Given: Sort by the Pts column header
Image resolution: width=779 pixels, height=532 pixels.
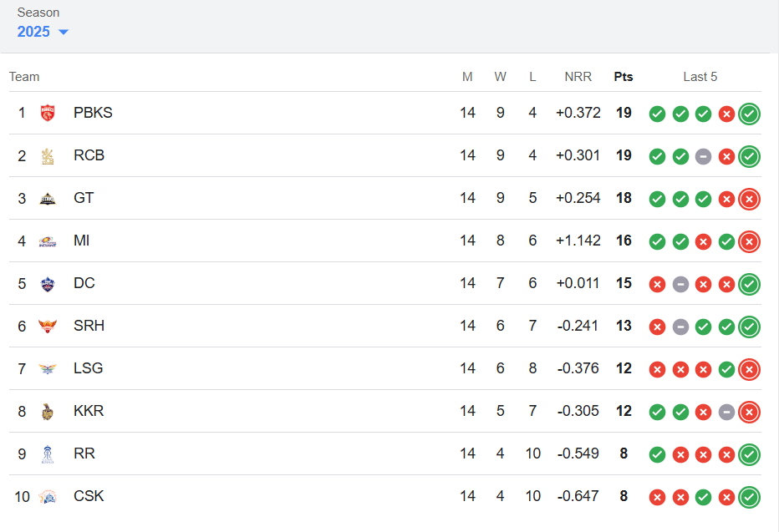Looking at the screenshot, I should pos(624,77).
